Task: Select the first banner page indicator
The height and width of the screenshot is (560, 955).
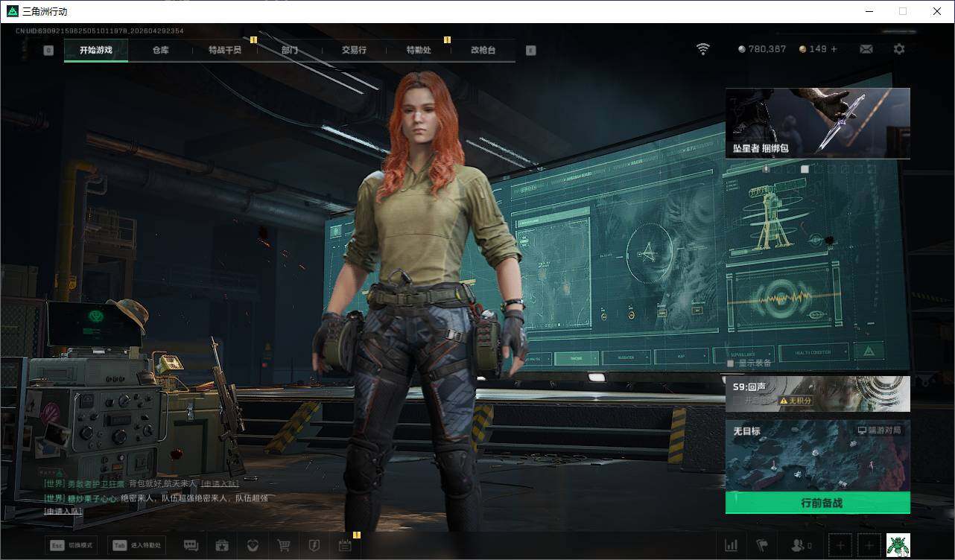Action: [x=766, y=169]
